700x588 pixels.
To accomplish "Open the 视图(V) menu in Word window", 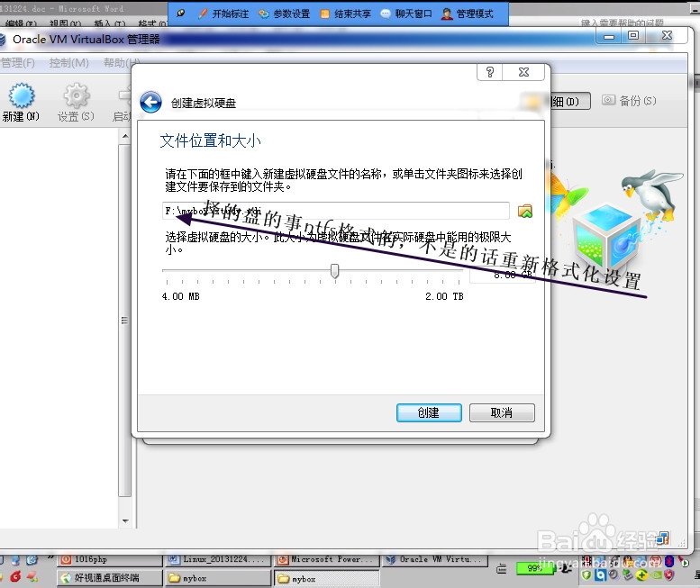I will pos(65,23).
